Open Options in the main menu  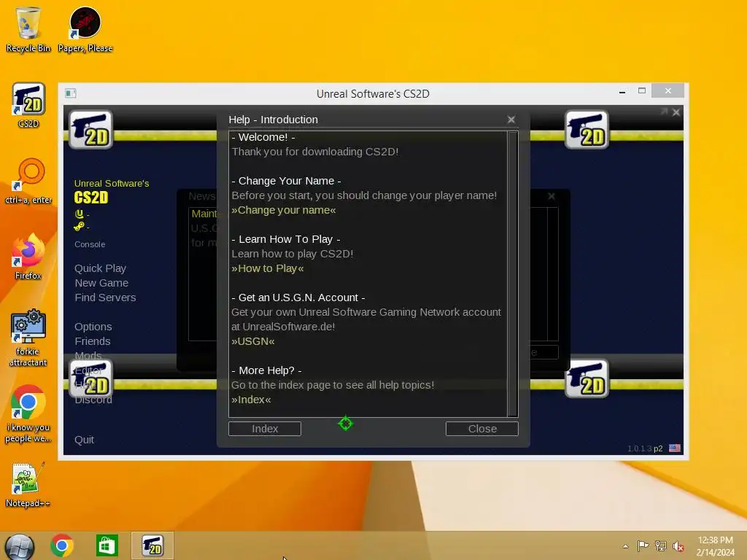tap(93, 327)
